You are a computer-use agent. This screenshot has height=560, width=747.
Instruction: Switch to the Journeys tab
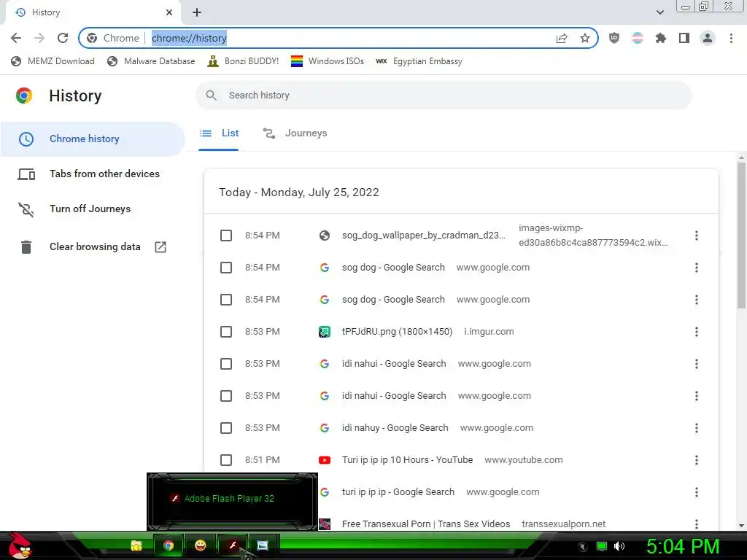tap(295, 134)
